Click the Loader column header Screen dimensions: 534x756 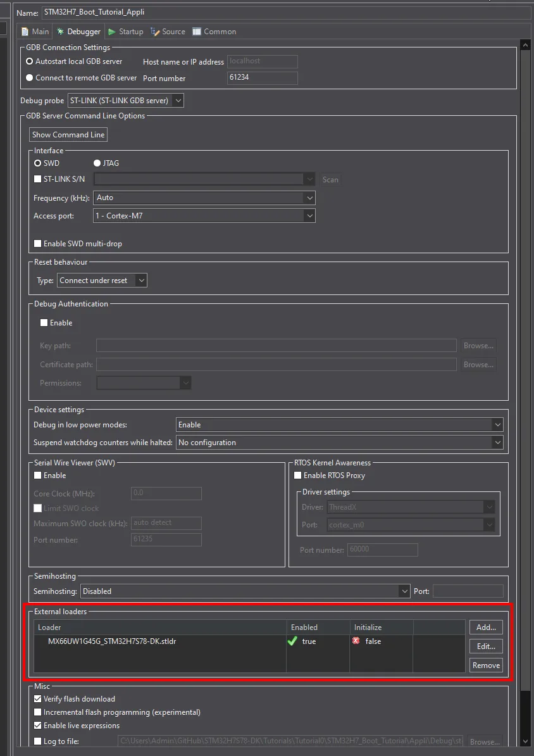pyautogui.click(x=160, y=627)
